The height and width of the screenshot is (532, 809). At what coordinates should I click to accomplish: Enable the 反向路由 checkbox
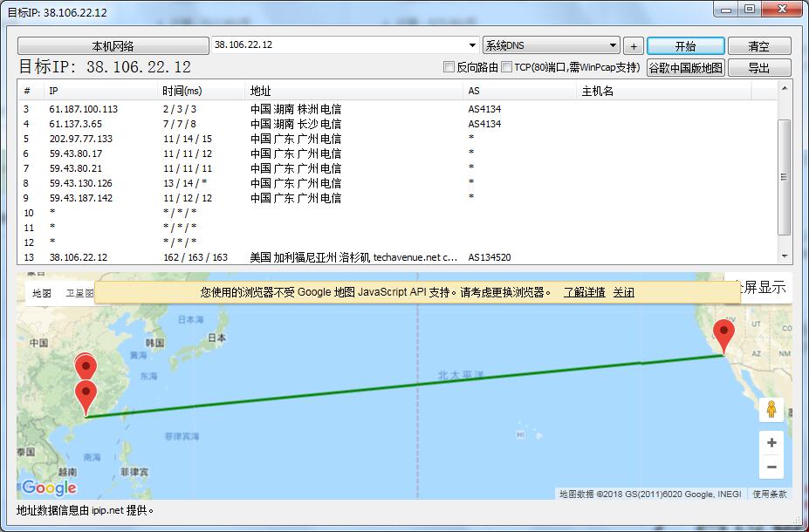(449, 67)
